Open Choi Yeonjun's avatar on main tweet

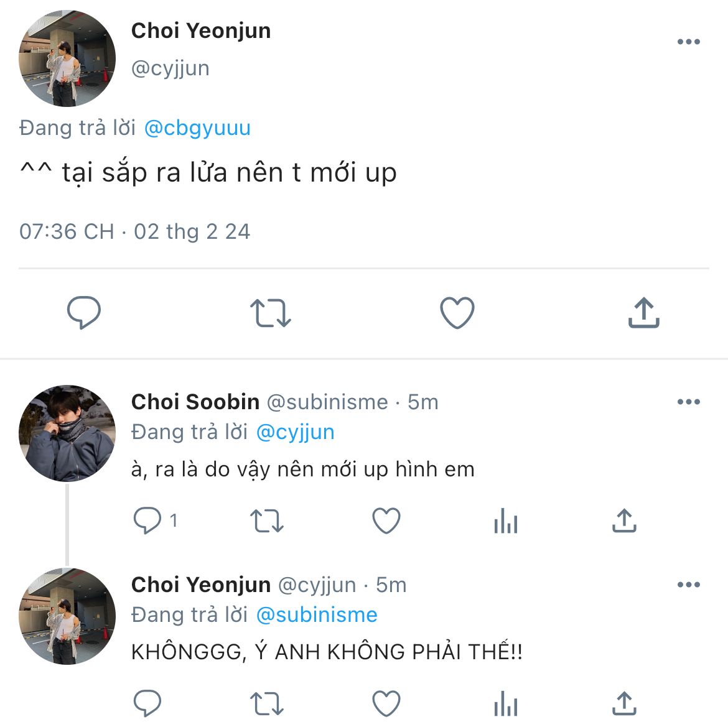coord(67,58)
